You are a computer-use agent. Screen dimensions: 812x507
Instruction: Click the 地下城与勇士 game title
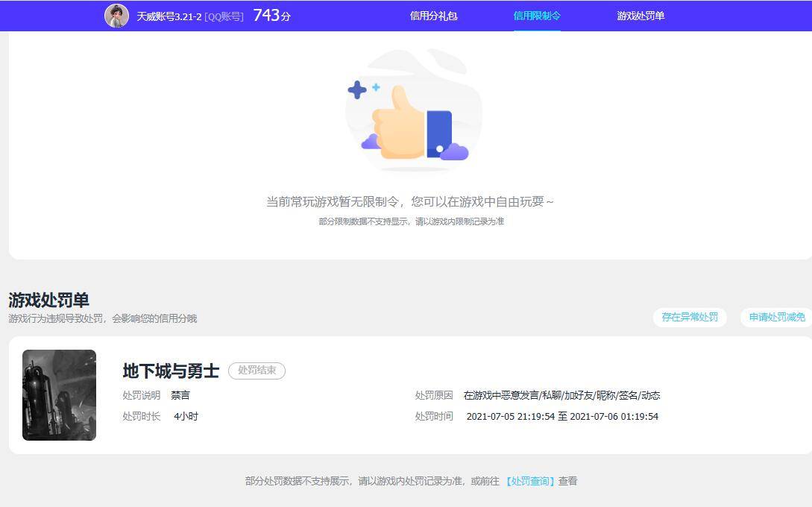click(x=169, y=371)
